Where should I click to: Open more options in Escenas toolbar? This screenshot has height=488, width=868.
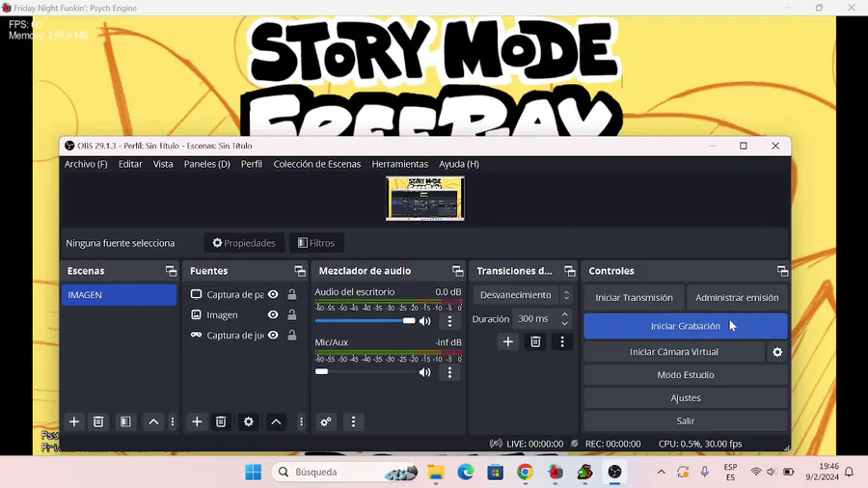(173, 421)
